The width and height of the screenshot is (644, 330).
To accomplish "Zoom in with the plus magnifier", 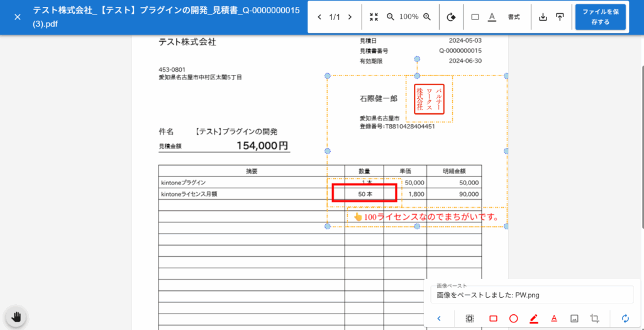I will tap(427, 17).
